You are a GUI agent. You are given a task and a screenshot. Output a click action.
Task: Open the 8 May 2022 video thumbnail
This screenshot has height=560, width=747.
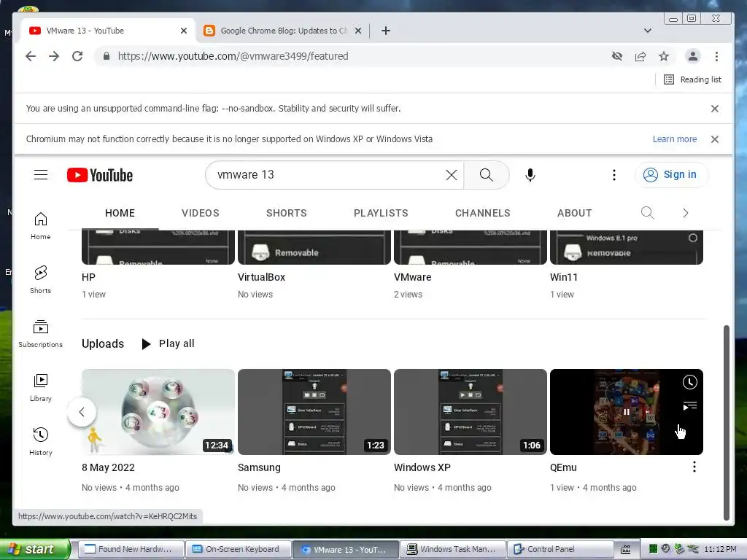coord(158,412)
